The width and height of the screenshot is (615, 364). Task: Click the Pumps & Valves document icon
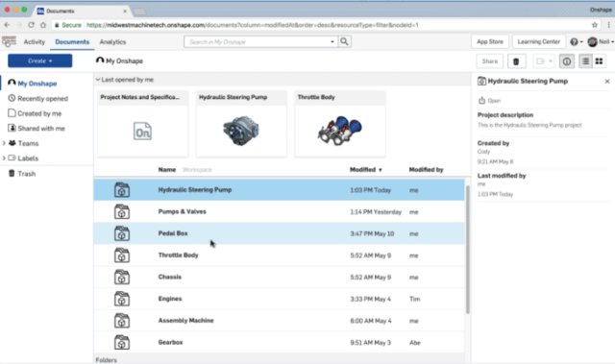(122, 211)
